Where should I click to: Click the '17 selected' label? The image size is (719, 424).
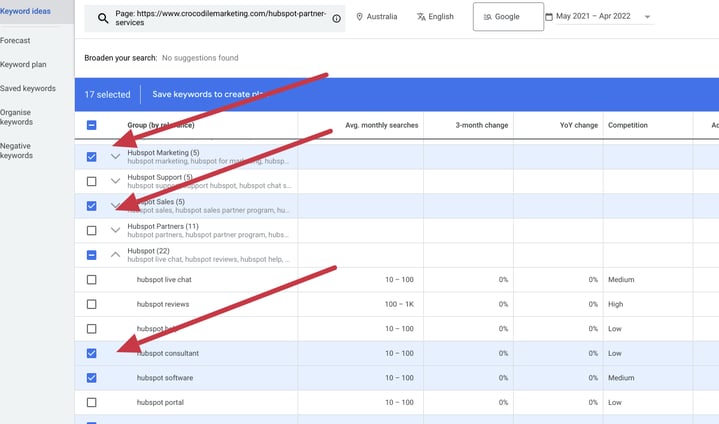[x=107, y=94]
